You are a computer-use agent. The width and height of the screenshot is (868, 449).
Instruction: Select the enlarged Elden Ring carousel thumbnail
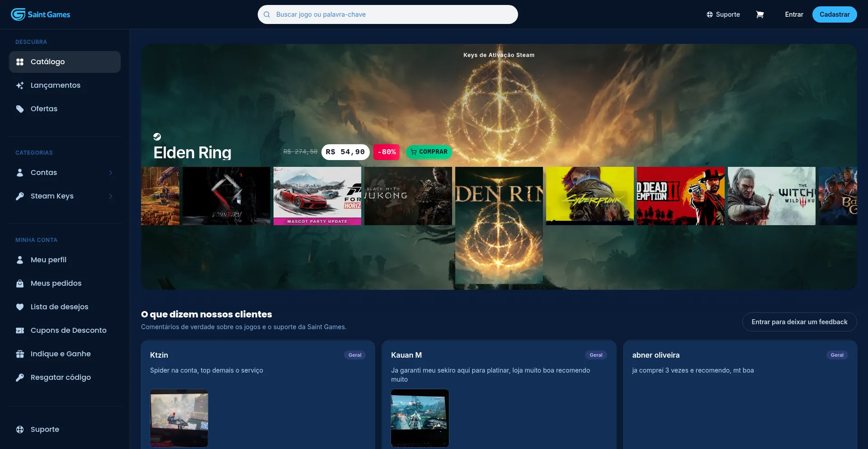tap(499, 225)
